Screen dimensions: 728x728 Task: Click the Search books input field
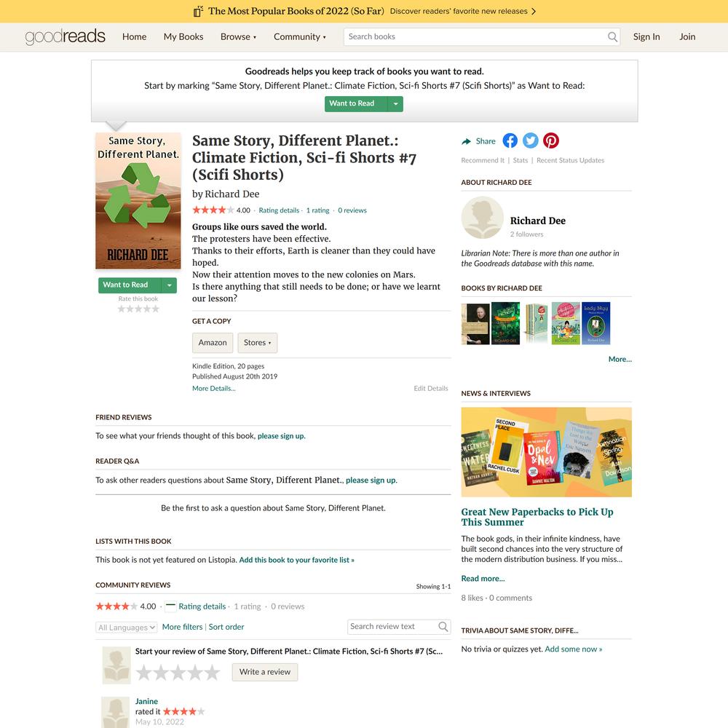(x=475, y=36)
